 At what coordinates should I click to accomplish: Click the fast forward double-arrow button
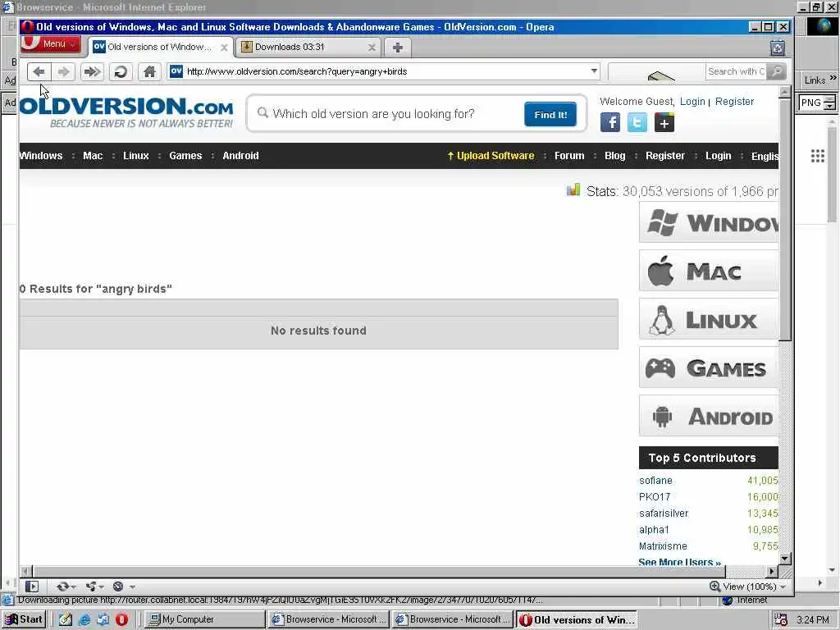coord(92,71)
